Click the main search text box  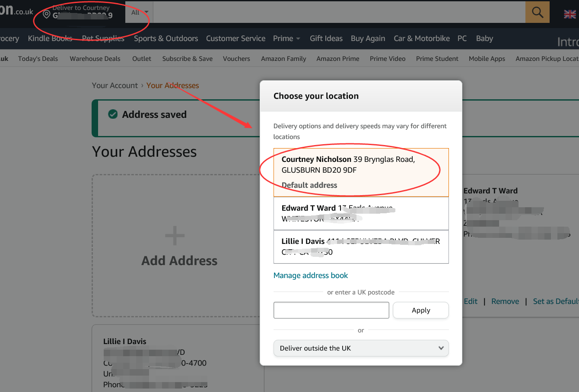(339, 12)
